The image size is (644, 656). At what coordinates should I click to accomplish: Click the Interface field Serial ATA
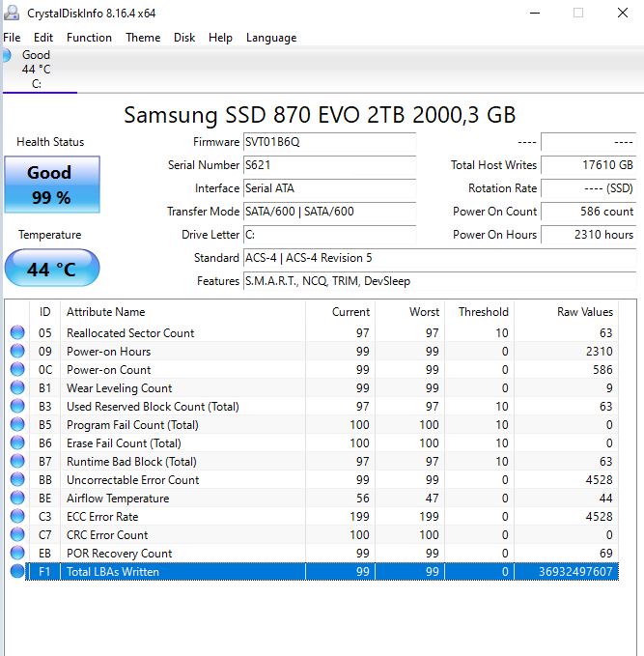pos(329,188)
